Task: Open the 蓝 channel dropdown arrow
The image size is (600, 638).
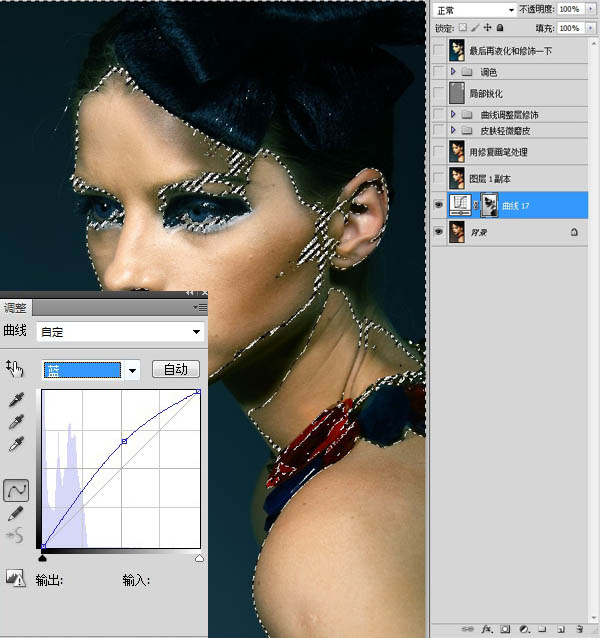Action: coord(132,370)
